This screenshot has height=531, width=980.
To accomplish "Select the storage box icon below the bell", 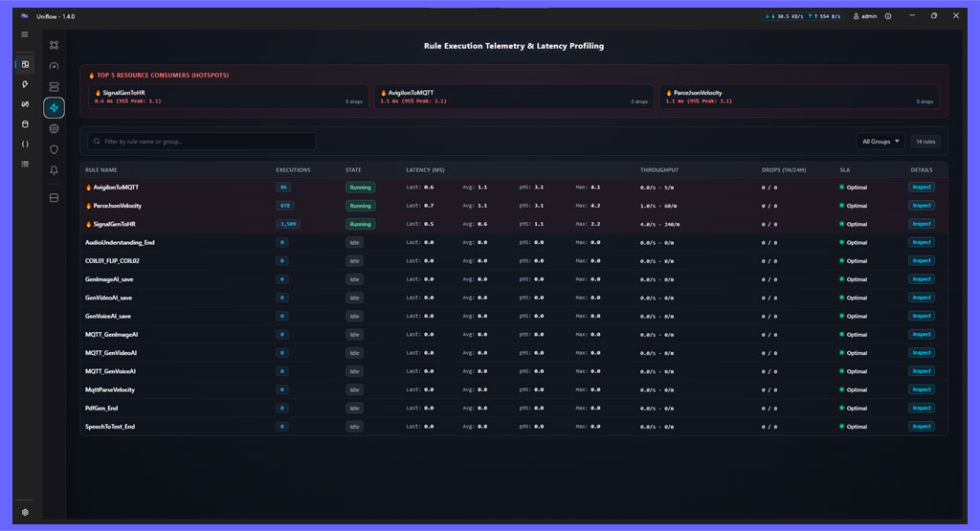I will (x=55, y=198).
